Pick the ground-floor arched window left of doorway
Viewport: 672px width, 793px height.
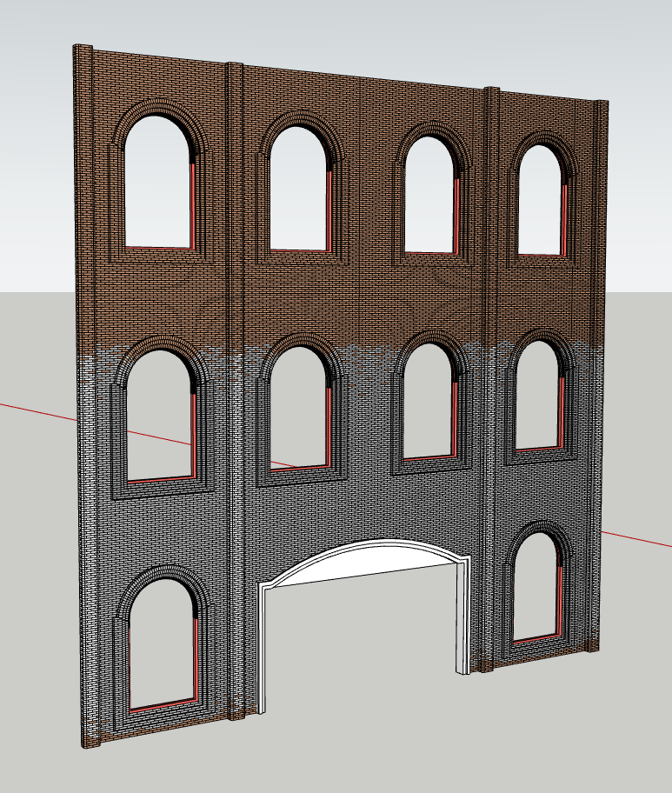(x=163, y=646)
